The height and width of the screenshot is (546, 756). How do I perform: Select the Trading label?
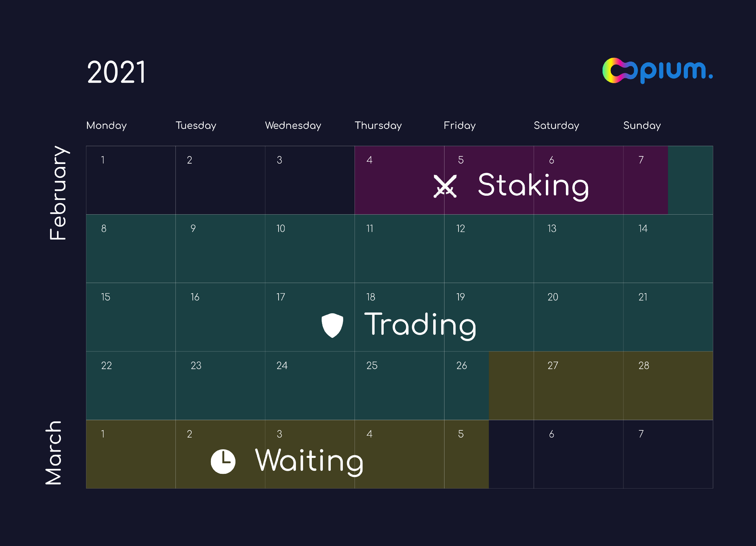tap(420, 325)
